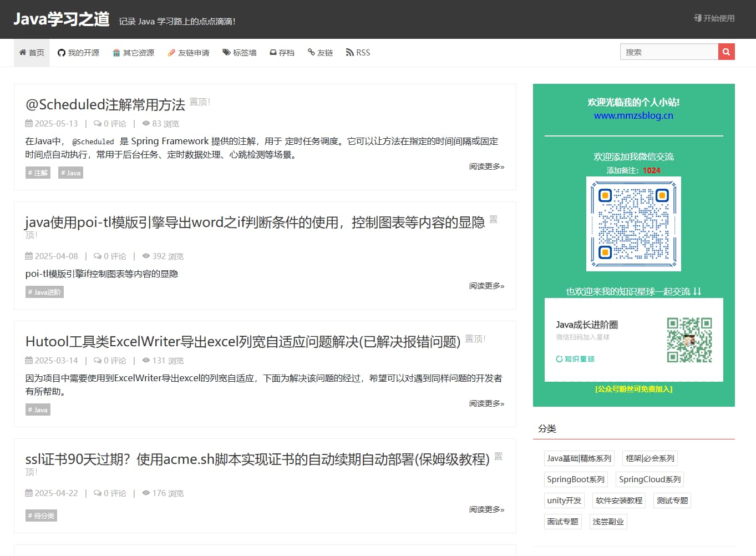Click the 开始使用 login icon top right
This screenshot has width=756, height=556.
[x=697, y=17]
